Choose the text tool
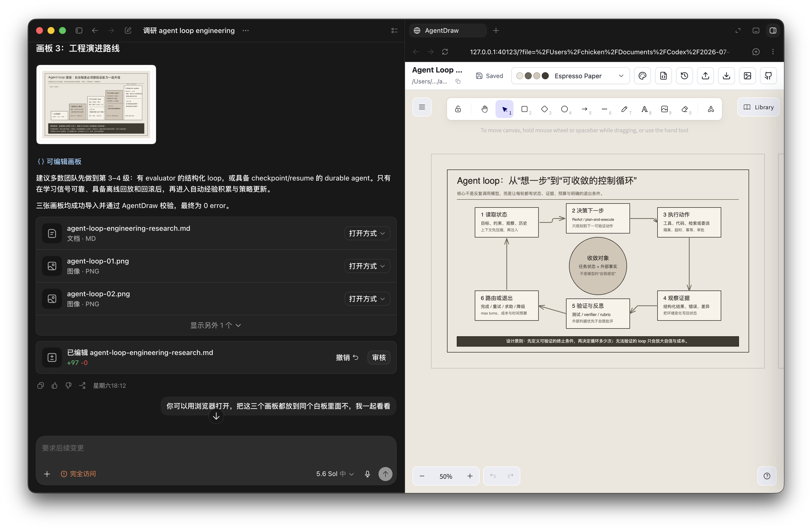812x530 pixels. pos(644,109)
